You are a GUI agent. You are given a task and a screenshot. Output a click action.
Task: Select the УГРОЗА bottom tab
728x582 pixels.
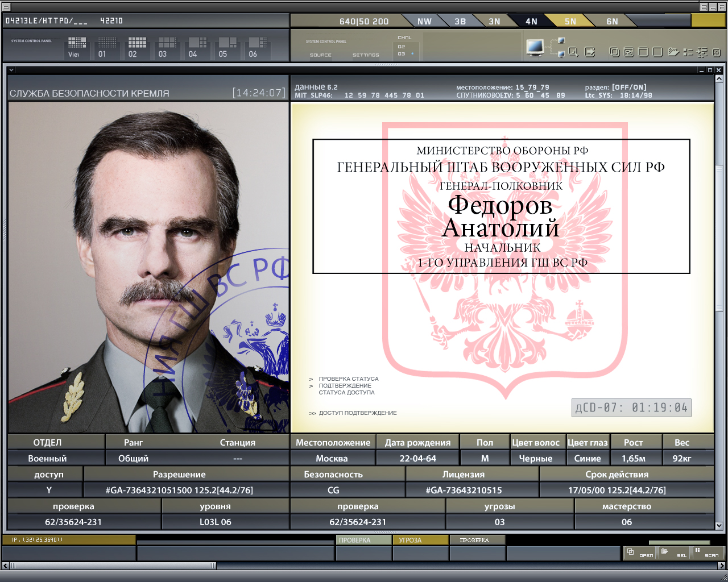tap(420, 540)
